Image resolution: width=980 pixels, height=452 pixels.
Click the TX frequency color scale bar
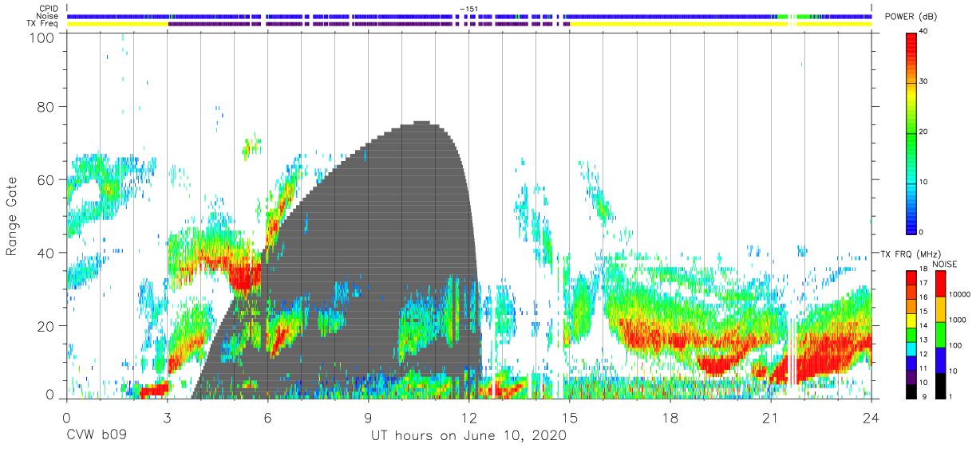point(911,335)
